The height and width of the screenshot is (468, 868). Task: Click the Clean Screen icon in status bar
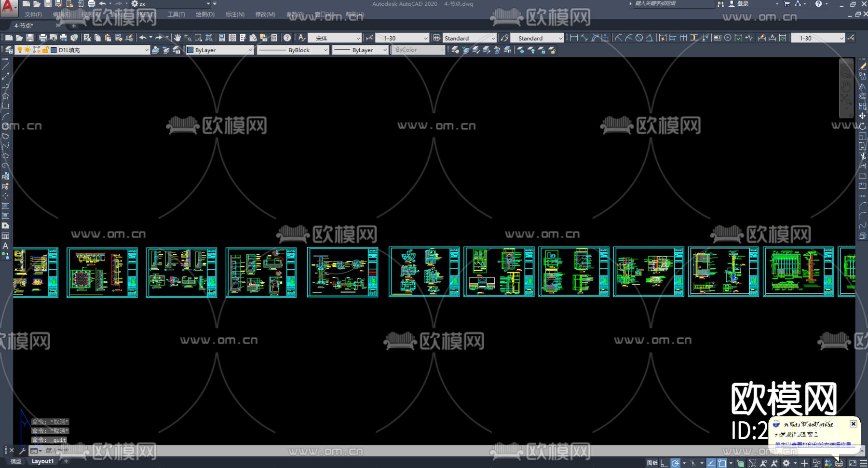pos(852,463)
